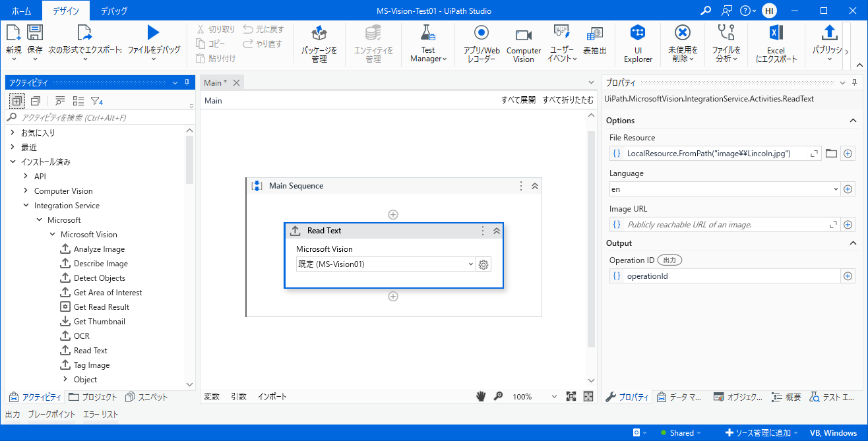The height and width of the screenshot is (441, 868).
Task: Open ファイルを分析 (Analyze File) stethoscope icon
Action: coord(726,33)
